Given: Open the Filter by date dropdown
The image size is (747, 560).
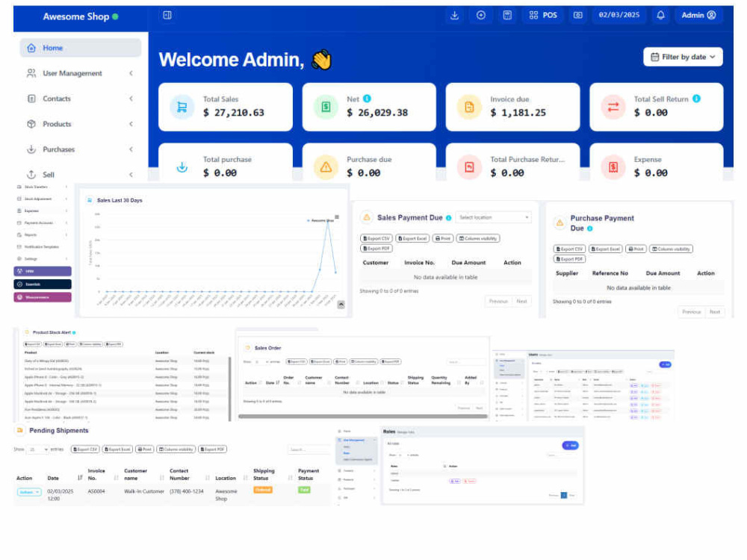Looking at the screenshot, I should pyautogui.click(x=683, y=57).
